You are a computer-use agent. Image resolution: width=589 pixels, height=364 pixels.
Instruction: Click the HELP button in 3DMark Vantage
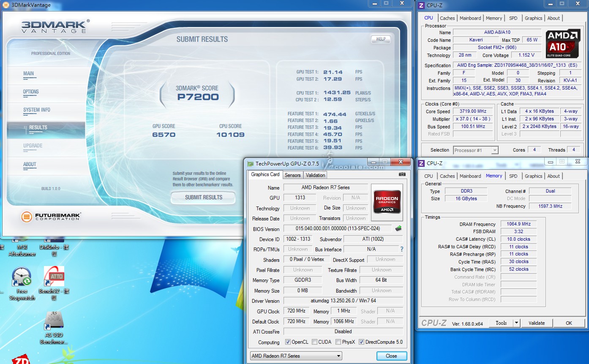point(381,39)
